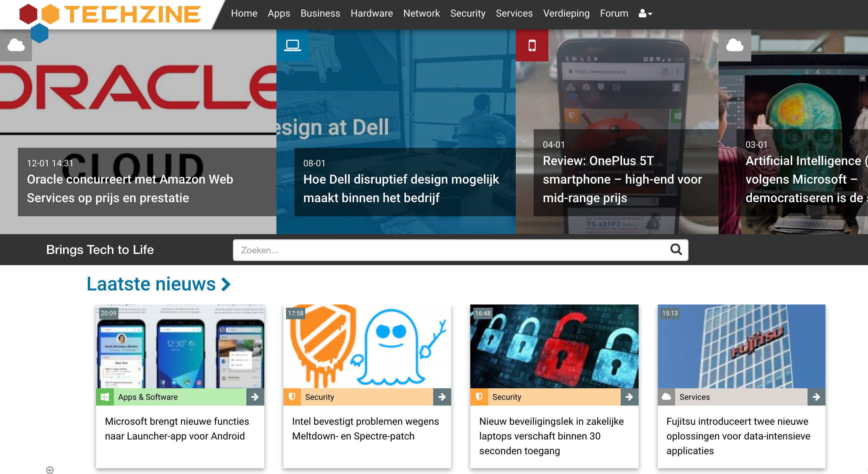Open the Review: OnePlus 5T article
This screenshot has width=868, height=474.
(622, 179)
